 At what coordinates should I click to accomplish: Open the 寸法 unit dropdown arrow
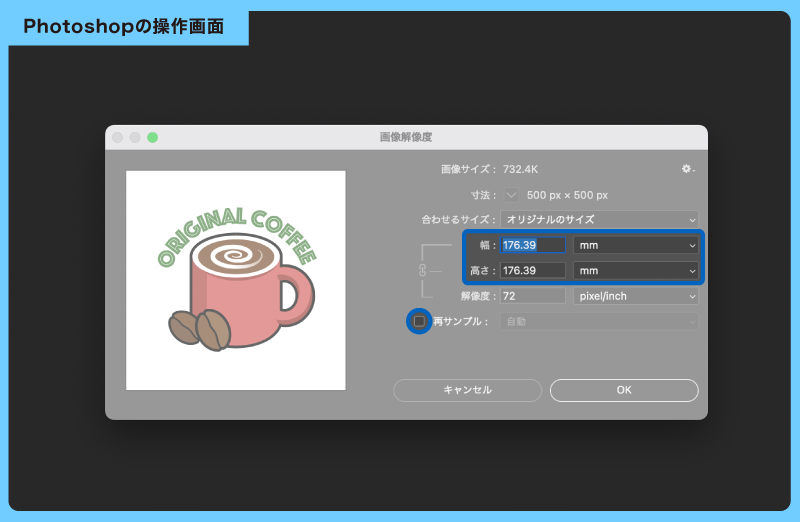pyautogui.click(x=511, y=195)
